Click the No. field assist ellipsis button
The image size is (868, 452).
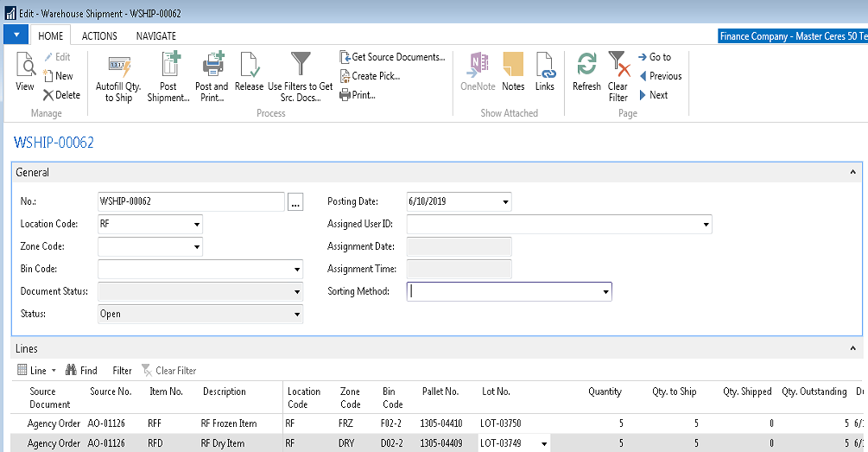(295, 203)
